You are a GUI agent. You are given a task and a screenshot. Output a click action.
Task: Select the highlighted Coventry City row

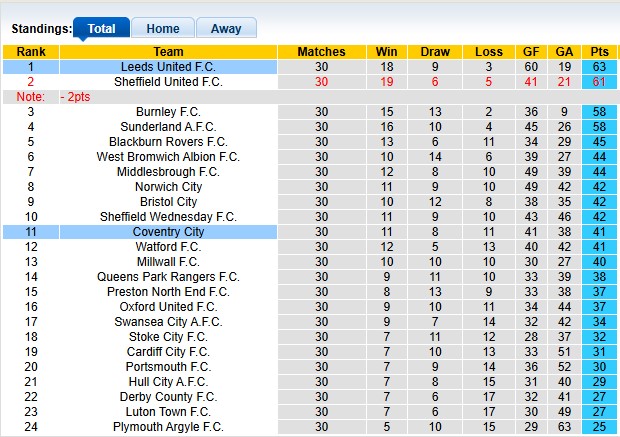[168, 232]
